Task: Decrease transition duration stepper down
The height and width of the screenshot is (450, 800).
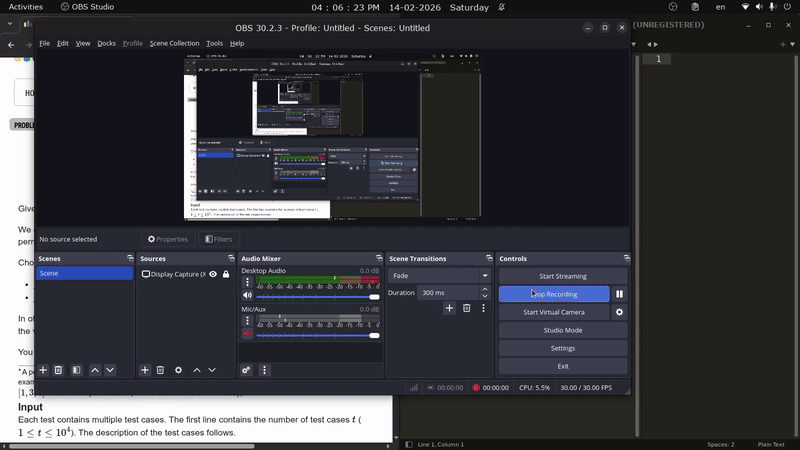Action: (485, 296)
